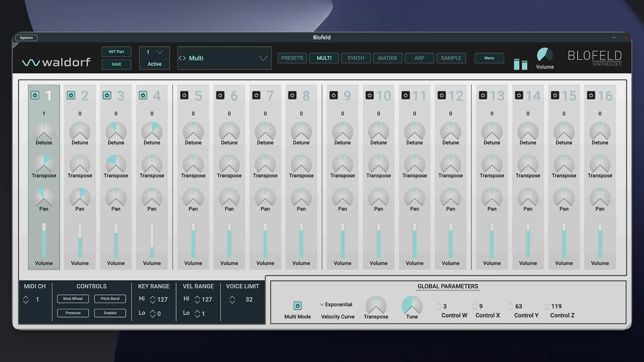This screenshot has width=644, height=362.
Task: Enable part 5 power button
Action: [x=184, y=95]
